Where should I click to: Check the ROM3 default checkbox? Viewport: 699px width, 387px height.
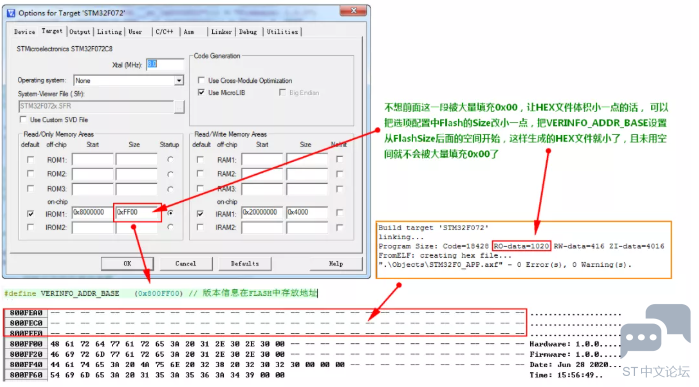tap(30, 188)
